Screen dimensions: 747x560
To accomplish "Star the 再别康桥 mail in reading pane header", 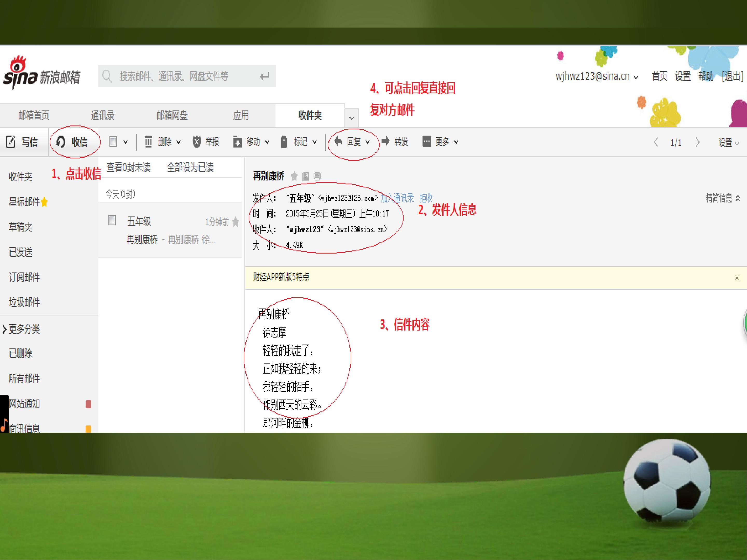I will click(x=294, y=176).
